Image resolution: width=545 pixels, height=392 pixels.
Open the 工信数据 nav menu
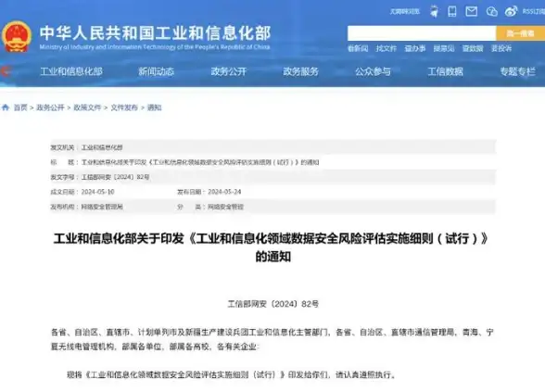pos(445,71)
